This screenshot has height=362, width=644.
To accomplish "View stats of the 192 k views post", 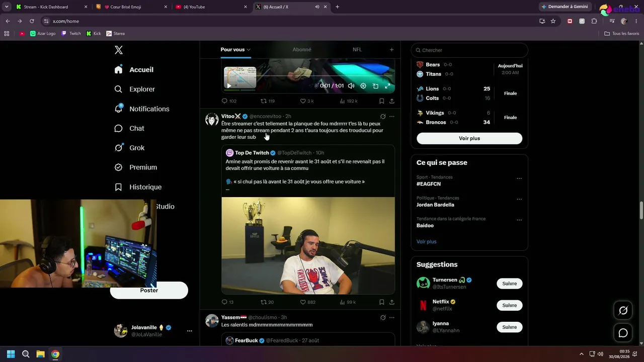I will tap(349, 101).
